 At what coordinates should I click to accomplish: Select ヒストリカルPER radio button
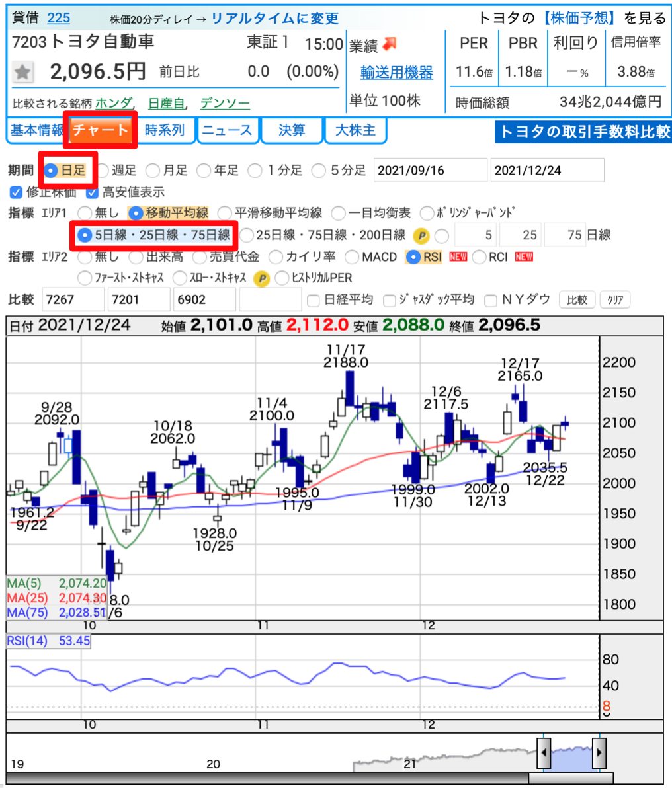pos(282,278)
